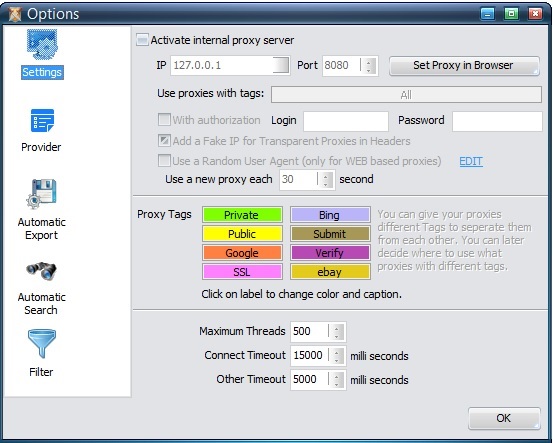Click Set Proxy in Browser button
Screen dimensions: 553x443
(x=464, y=66)
